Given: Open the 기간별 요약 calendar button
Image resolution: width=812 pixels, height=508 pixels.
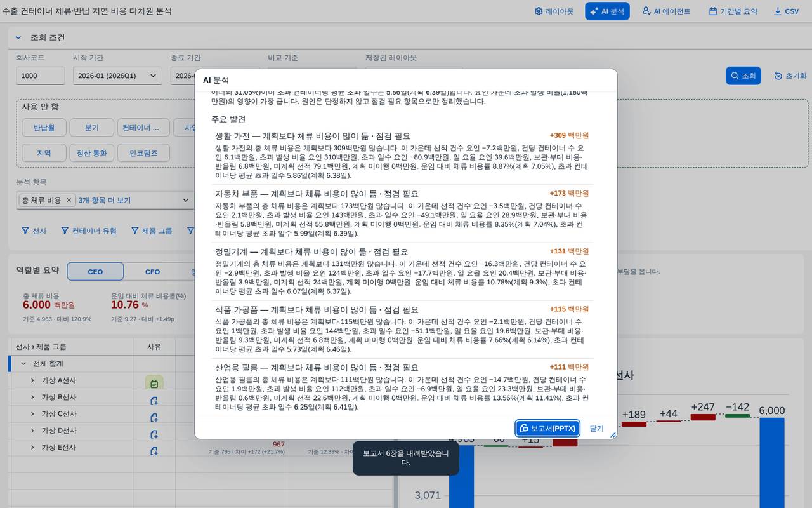Looking at the screenshot, I should click(x=733, y=11).
